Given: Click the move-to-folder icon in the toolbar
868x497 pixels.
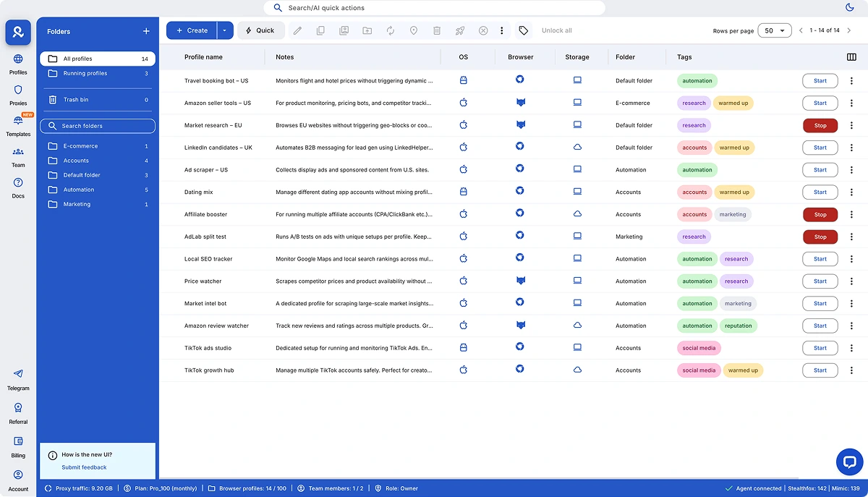Looking at the screenshot, I should click(x=367, y=30).
